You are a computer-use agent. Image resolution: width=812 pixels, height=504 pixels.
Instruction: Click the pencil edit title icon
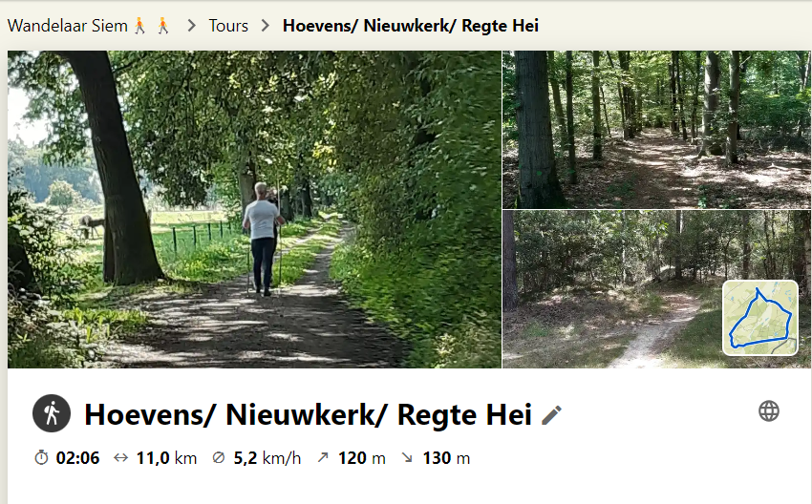pyautogui.click(x=551, y=415)
